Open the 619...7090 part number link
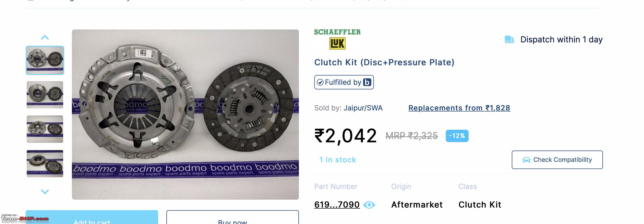This screenshot has width=644, height=224. point(337,205)
